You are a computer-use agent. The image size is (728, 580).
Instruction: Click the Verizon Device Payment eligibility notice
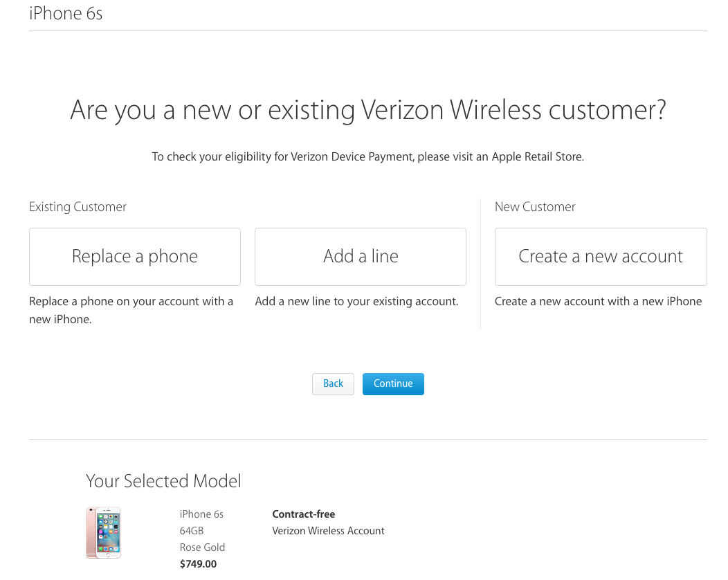click(367, 157)
